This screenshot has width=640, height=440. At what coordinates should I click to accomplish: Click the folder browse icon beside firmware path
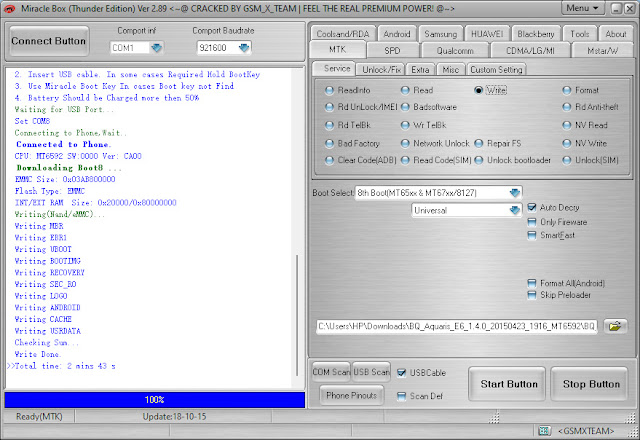(x=615, y=326)
